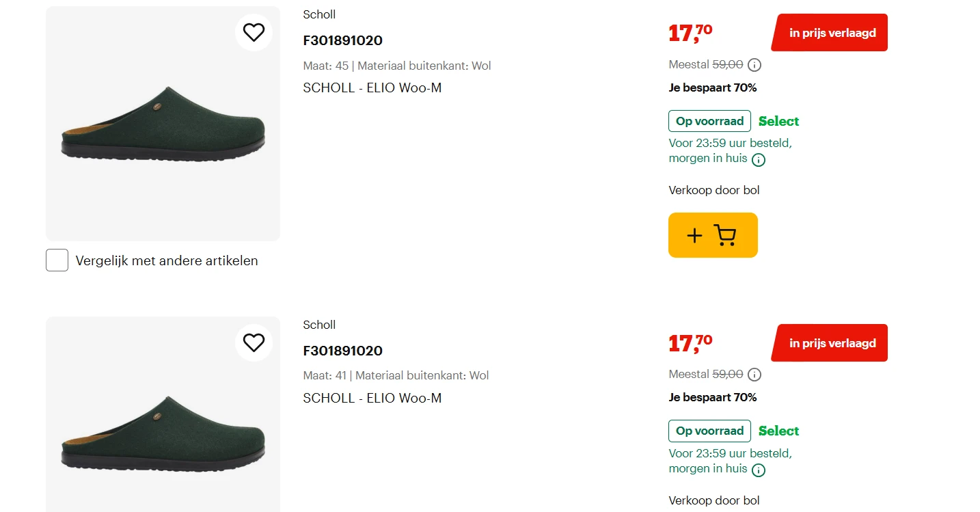Click 'in prijs verlaagd' badge on size 41 listing

pos(831,343)
